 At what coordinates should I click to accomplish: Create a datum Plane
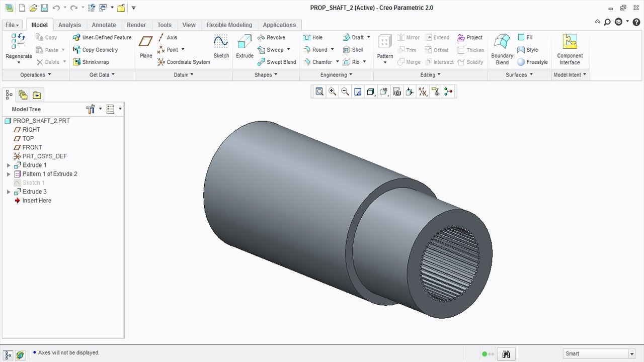(x=146, y=47)
